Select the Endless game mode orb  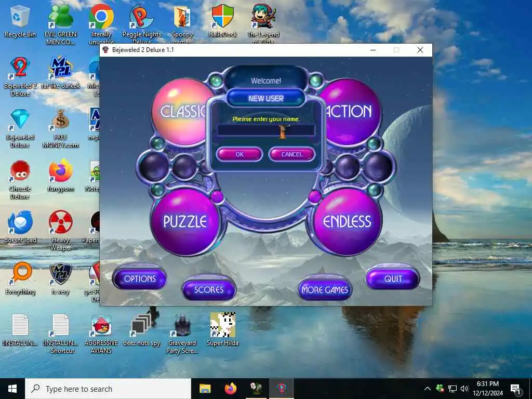[347, 221]
